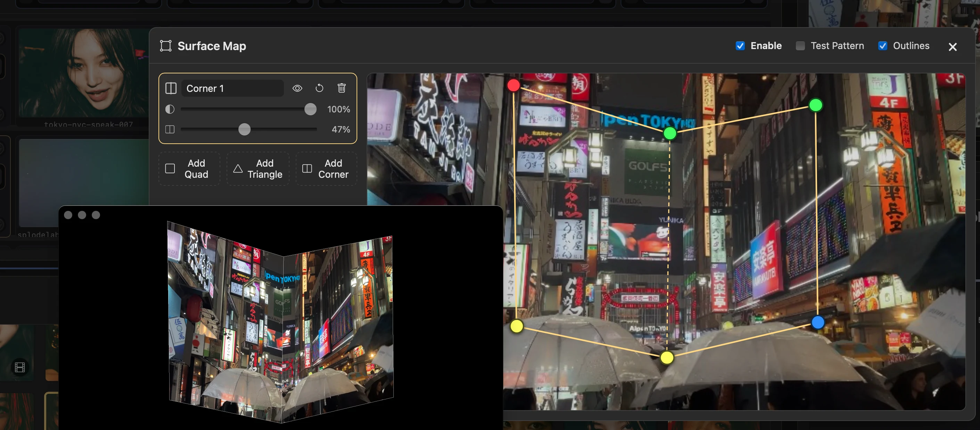Delete Corner 1 using the trash icon
Image resolution: width=980 pixels, height=430 pixels.
pyautogui.click(x=342, y=88)
